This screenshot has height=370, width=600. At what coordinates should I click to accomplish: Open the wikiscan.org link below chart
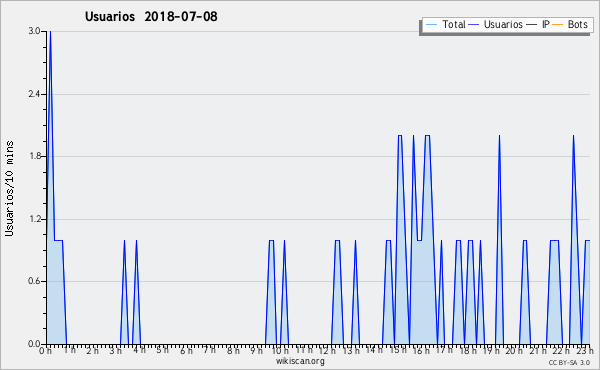(x=300, y=361)
